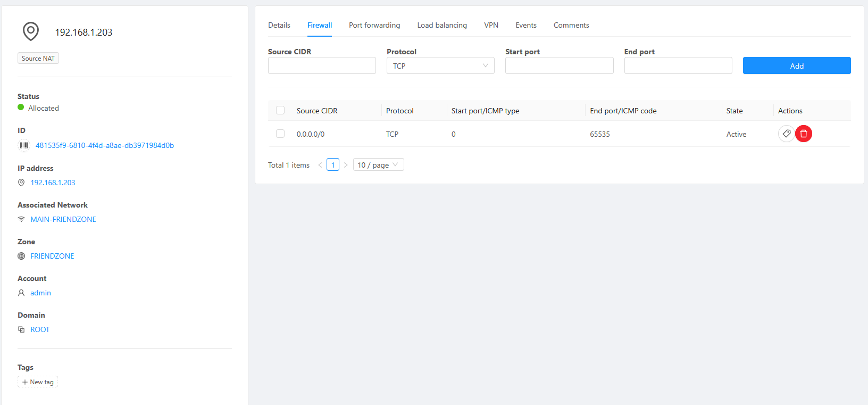Go to next page with right chevron
The image size is (868, 405).
click(x=346, y=165)
